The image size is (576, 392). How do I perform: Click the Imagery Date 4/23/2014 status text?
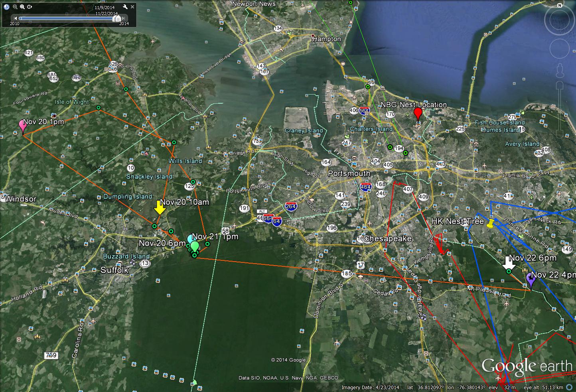371,387
